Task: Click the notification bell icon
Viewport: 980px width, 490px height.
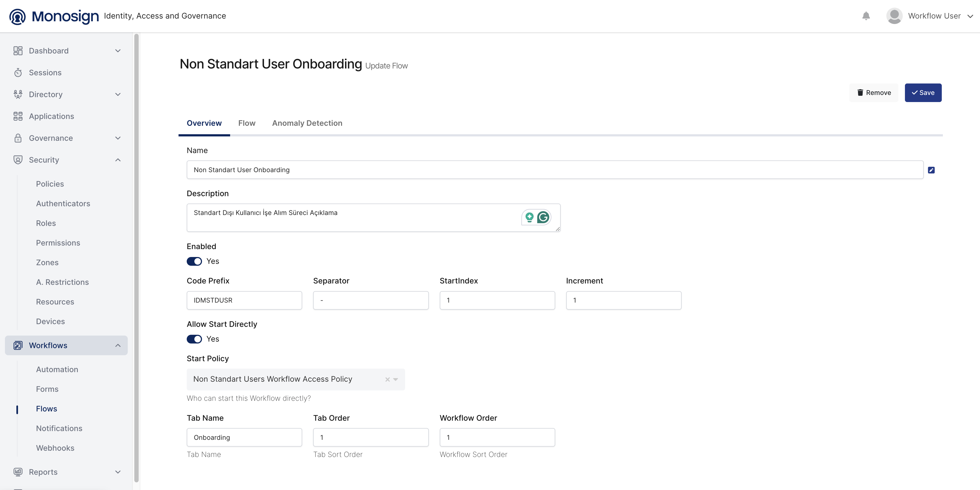Action: (866, 16)
